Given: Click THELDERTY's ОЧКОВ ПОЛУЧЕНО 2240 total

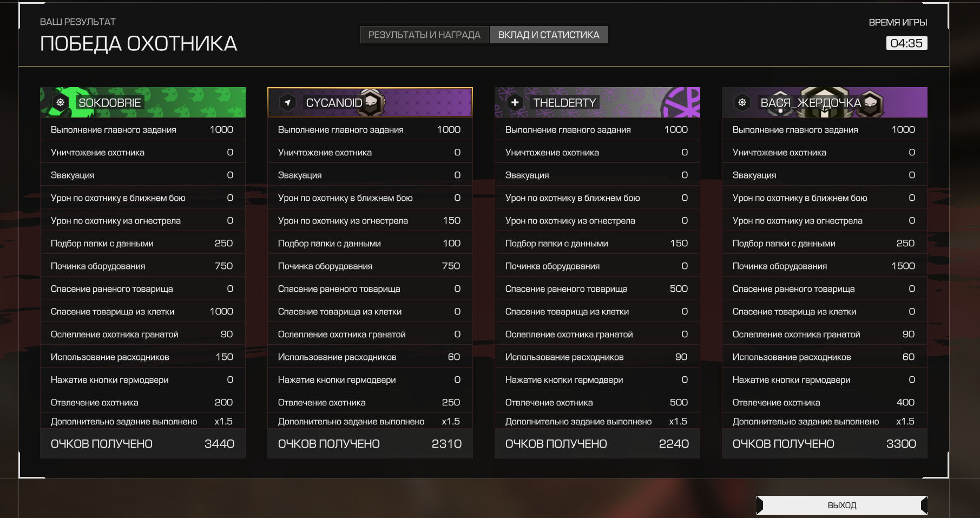Looking at the screenshot, I should pos(597,444).
